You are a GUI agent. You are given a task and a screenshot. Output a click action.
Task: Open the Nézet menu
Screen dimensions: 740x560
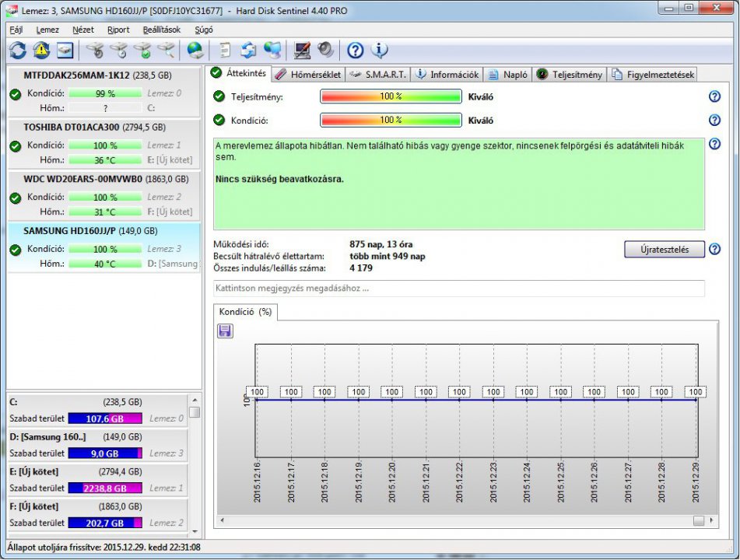click(83, 30)
